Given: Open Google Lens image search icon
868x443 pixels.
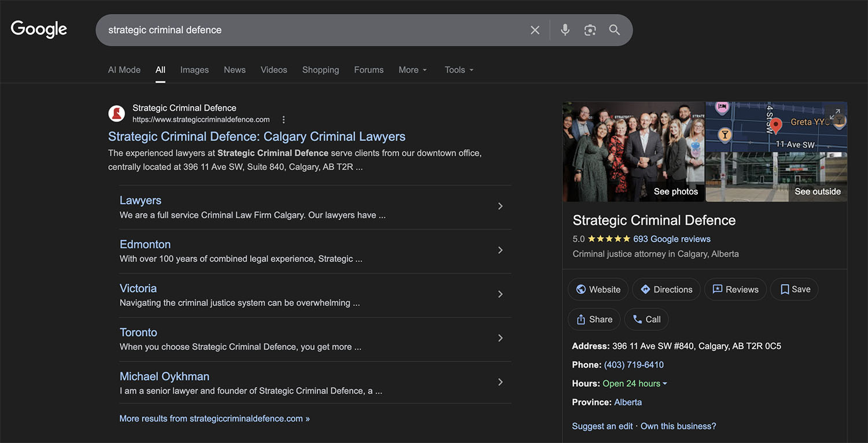Looking at the screenshot, I should [x=590, y=30].
